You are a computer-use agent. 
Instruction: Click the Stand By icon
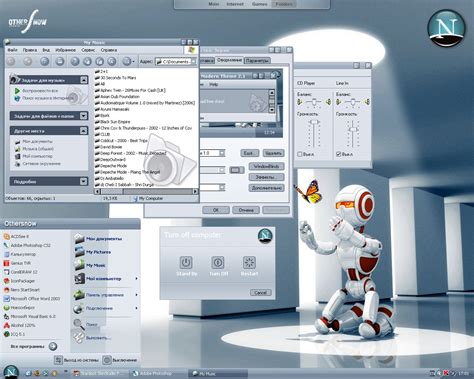click(x=186, y=262)
